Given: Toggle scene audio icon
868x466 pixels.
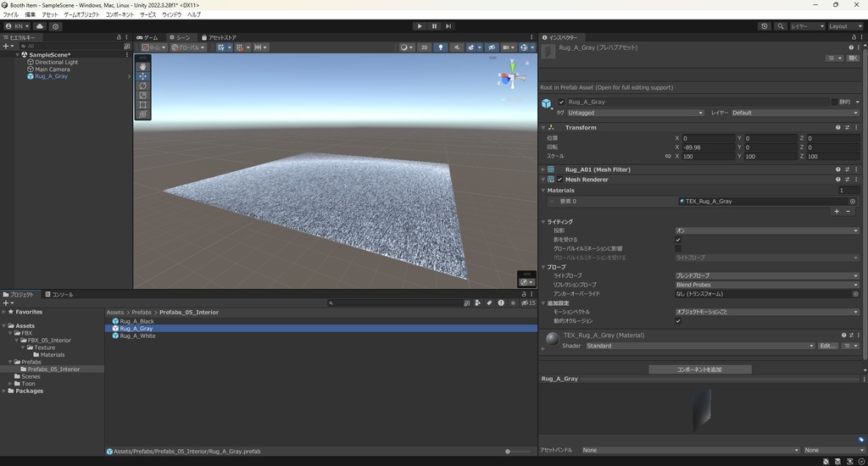Looking at the screenshot, I should tap(457, 47).
